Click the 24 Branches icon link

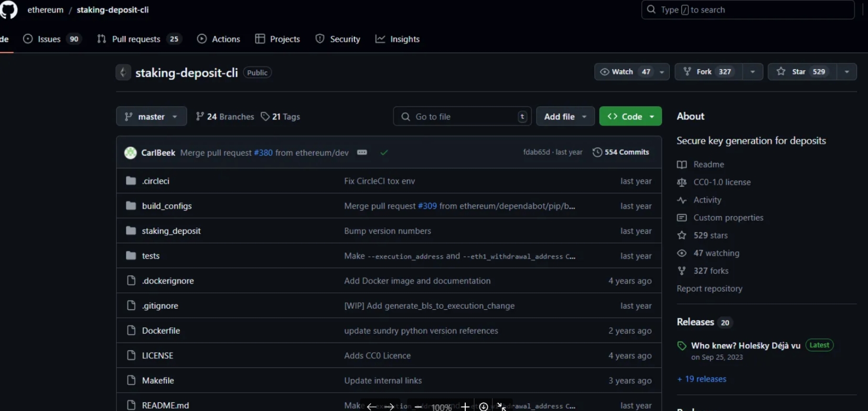coord(225,117)
